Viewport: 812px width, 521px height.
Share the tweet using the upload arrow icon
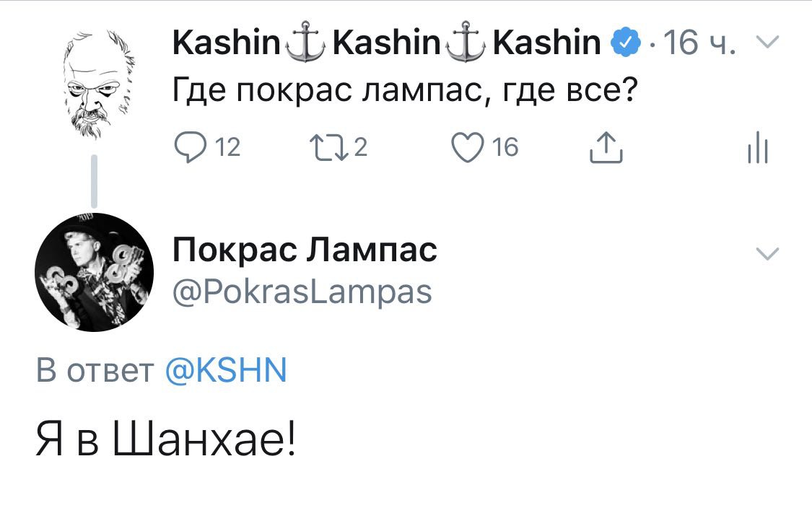pyautogui.click(x=606, y=148)
